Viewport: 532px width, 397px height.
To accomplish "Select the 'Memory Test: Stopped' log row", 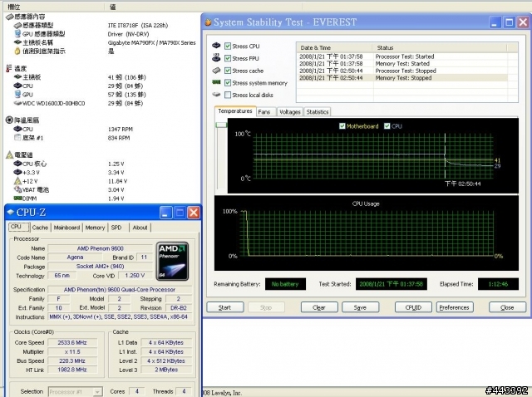I will point(402,78).
